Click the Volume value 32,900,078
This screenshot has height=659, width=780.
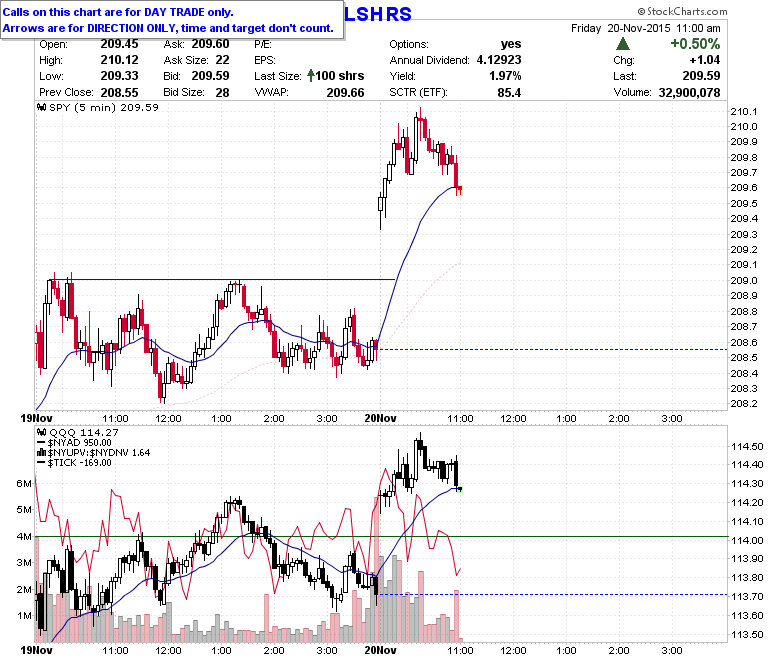[689, 93]
